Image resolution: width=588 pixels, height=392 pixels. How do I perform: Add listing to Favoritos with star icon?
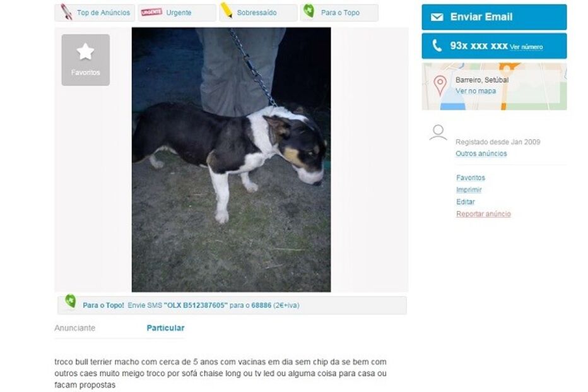86,60
